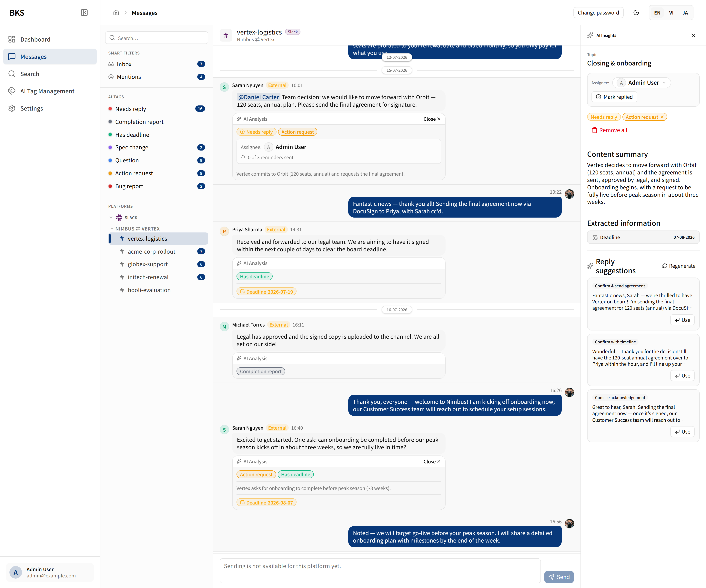Collapse the sidebar panel icon
Viewport: 706px width, 588px height.
84,13
